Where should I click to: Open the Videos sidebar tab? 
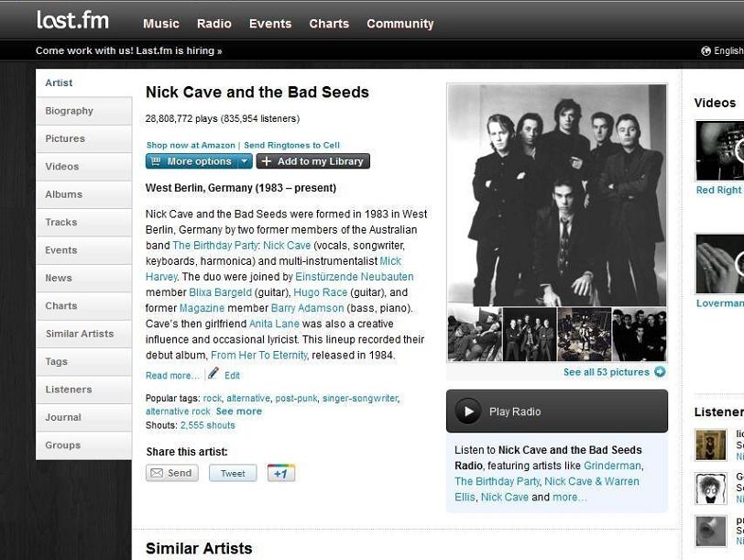tap(84, 167)
